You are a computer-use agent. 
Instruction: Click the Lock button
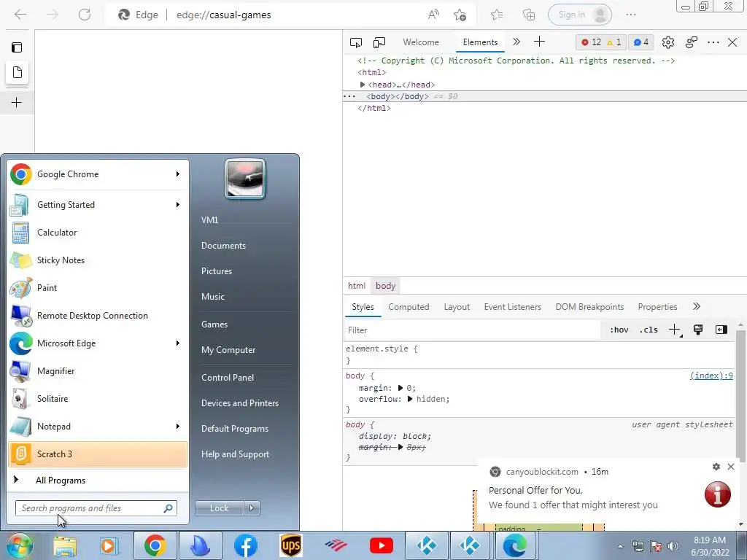[219, 508]
